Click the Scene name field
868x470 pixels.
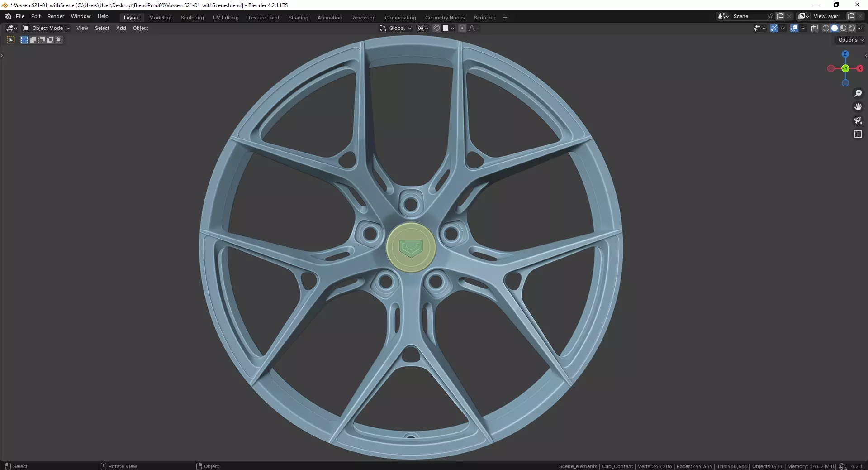click(749, 16)
